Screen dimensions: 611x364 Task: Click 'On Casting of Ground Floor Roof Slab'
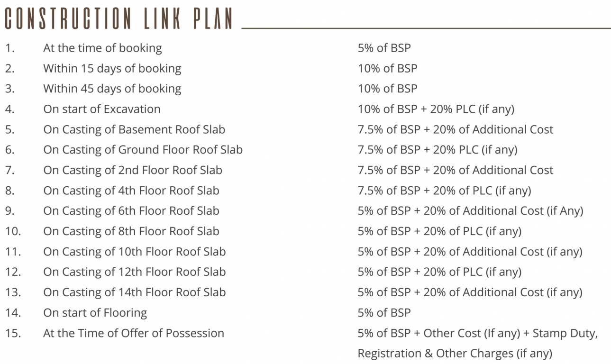point(143,150)
